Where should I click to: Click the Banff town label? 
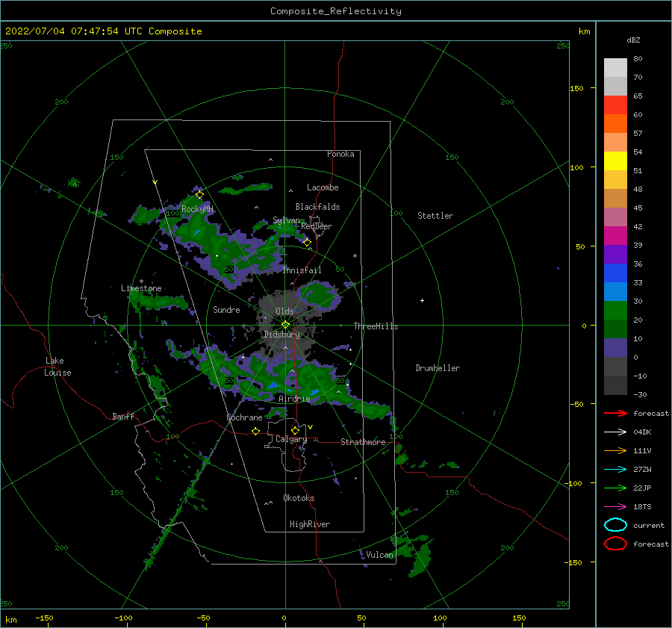[x=123, y=416]
